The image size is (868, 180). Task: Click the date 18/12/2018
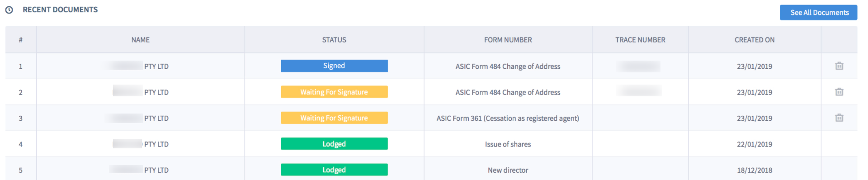coord(755,170)
